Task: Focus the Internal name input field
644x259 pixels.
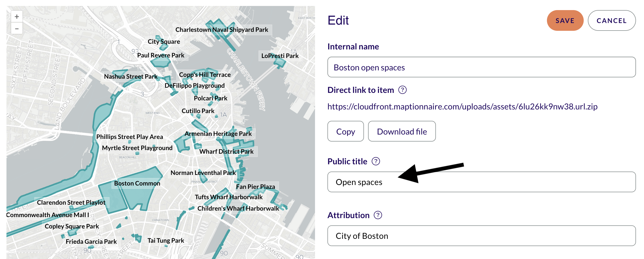Action: (481, 67)
